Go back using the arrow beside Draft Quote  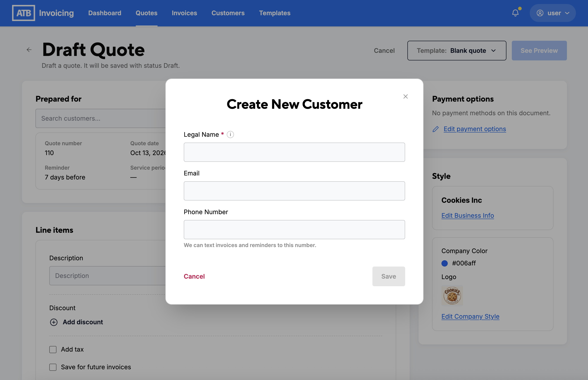pos(29,50)
